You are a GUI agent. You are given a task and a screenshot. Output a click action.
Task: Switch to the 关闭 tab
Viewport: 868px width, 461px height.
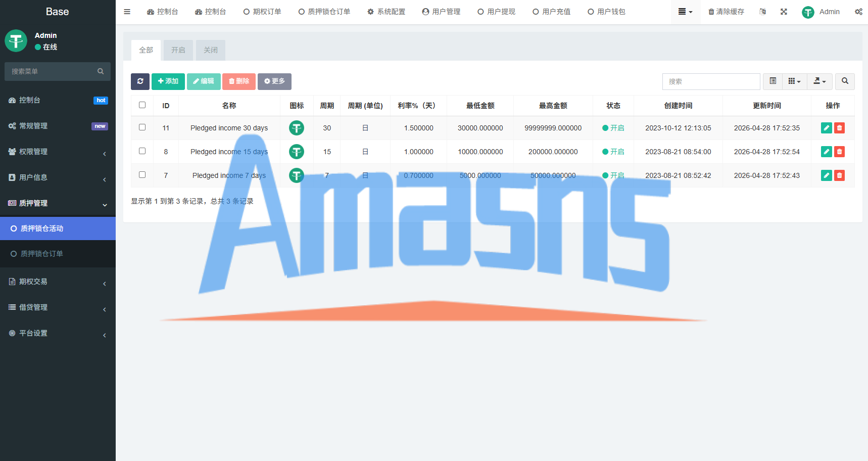pos(211,50)
